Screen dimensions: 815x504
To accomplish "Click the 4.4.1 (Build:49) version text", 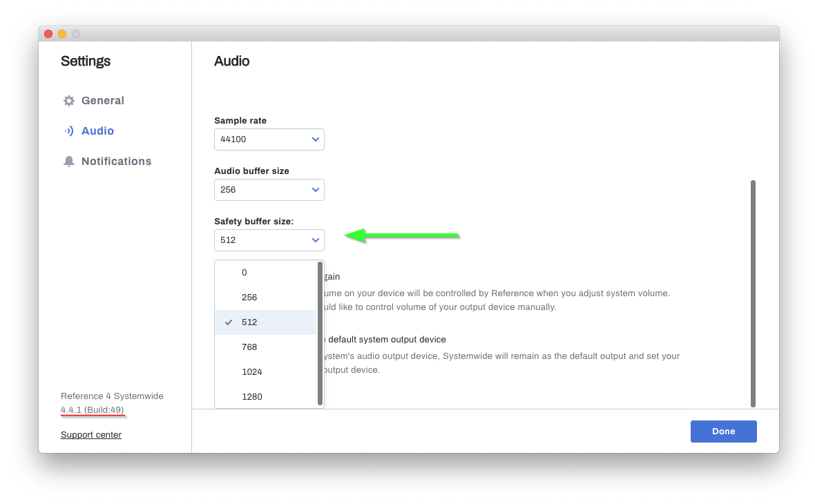I will click(93, 410).
